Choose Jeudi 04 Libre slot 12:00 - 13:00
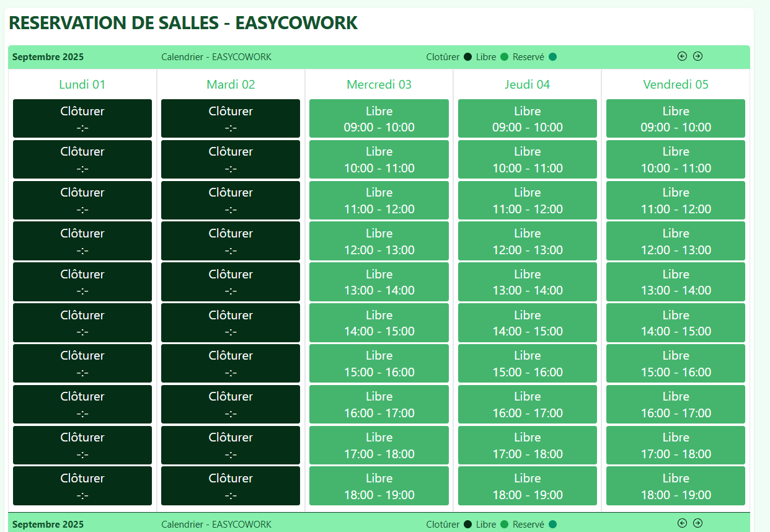Viewport: 770px width, 532px height. click(x=528, y=241)
